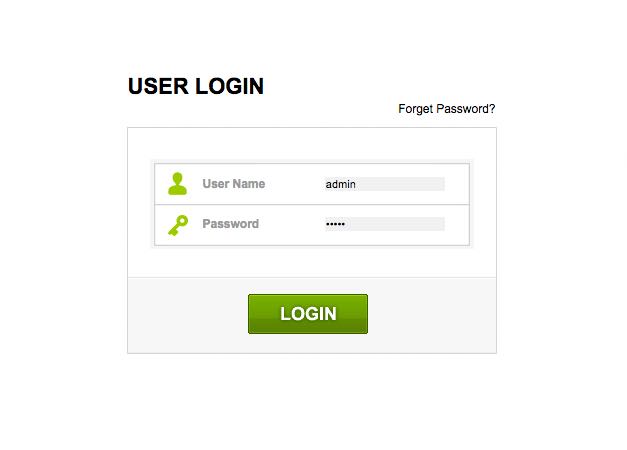
Task: Click the User Name label
Action: tap(234, 184)
